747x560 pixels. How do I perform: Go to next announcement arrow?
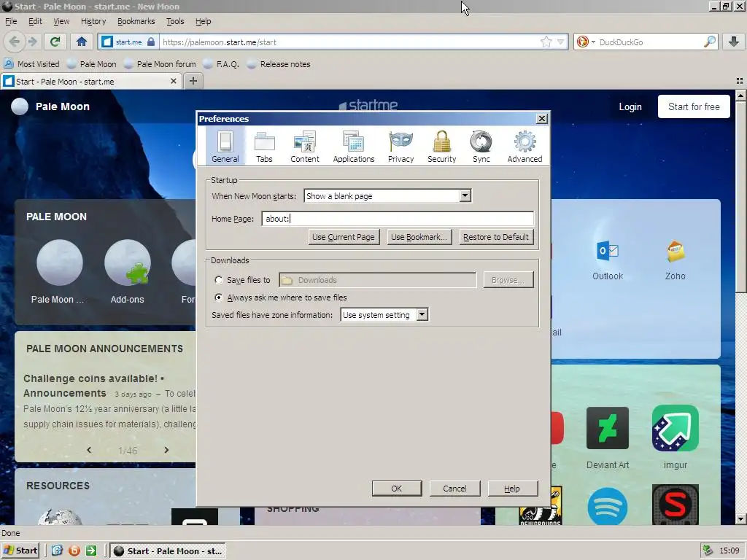(166, 450)
